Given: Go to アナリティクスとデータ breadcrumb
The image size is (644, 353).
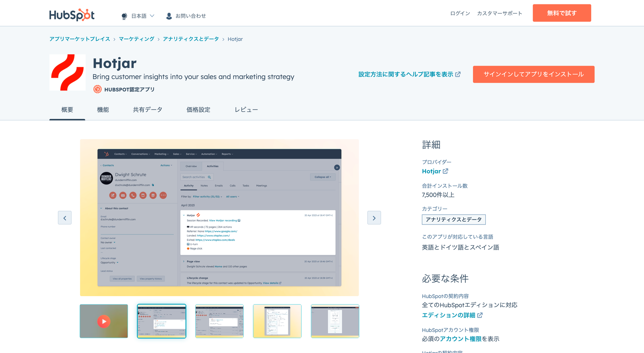Looking at the screenshot, I should click(191, 39).
